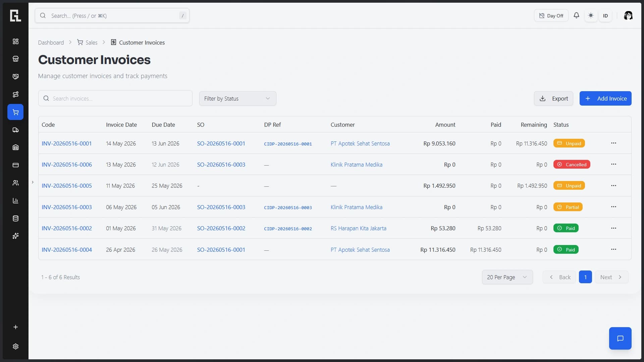This screenshot has width=644, height=362.
Task: Open the workflow icon in sidebar
Action: coord(15,94)
